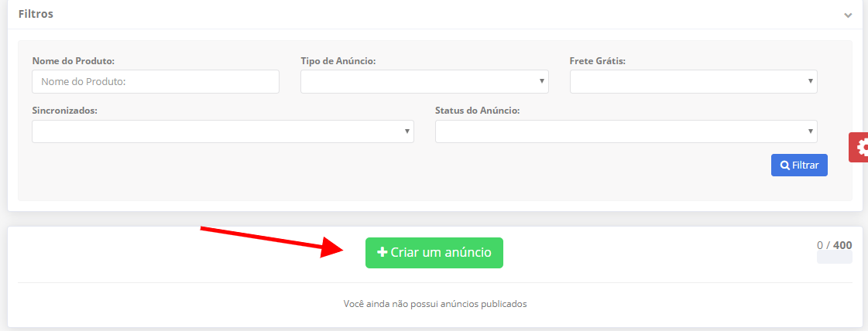The width and height of the screenshot is (868, 331).
Task: Click the Frete Grátis label
Action: click(597, 60)
